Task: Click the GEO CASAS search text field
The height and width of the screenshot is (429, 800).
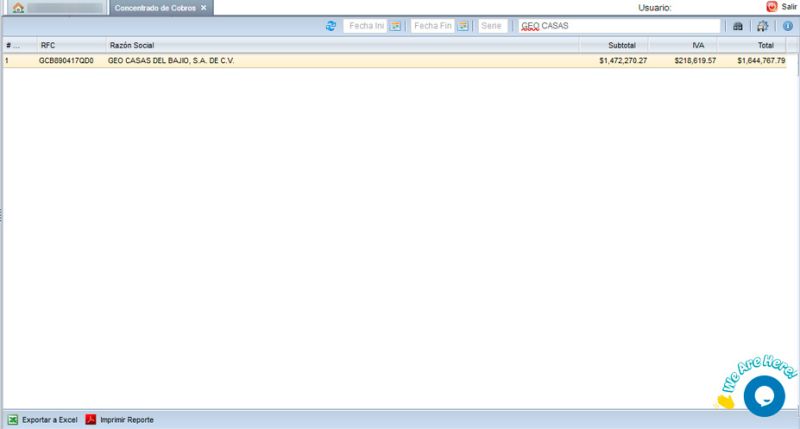Action: [x=618, y=26]
